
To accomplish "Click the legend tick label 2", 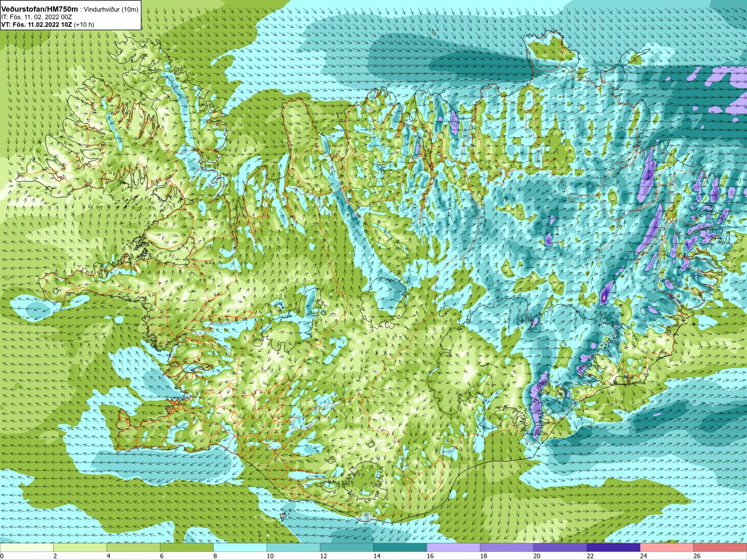I will point(55,556).
